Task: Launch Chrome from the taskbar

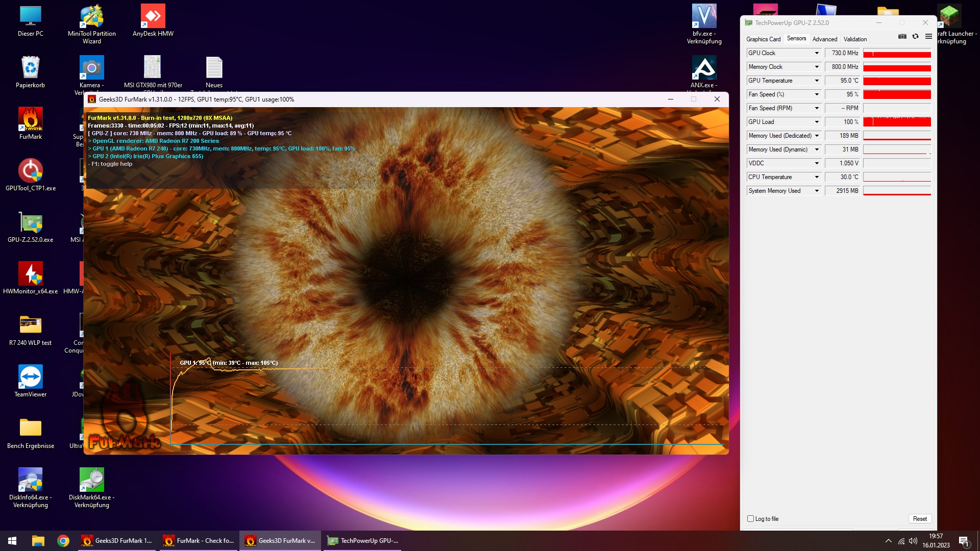Action: [63, 541]
